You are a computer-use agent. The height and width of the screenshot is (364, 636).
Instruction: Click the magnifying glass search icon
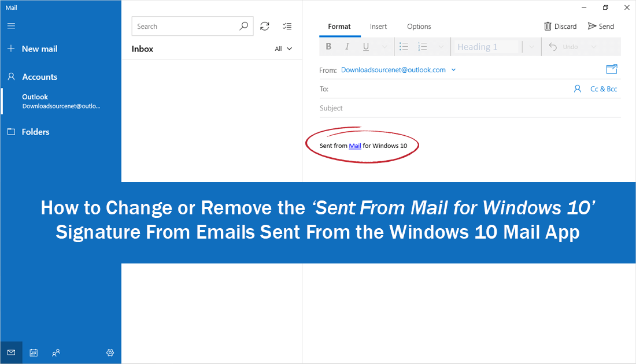pyautogui.click(x=244, y=27)
